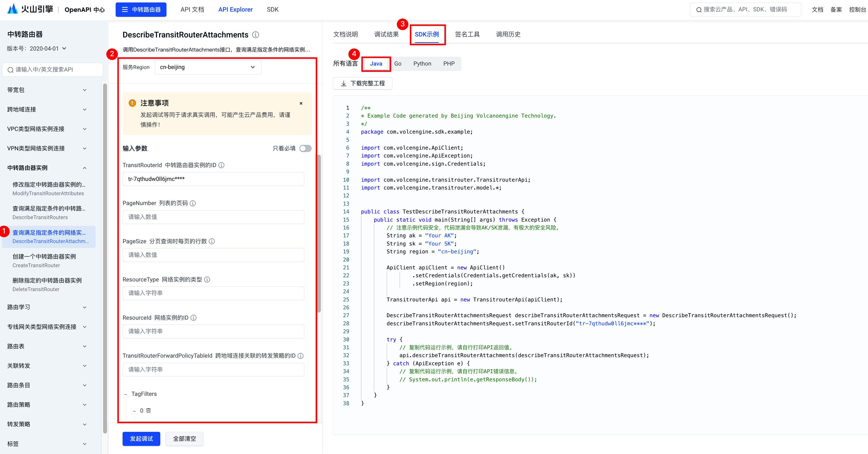This screenshot has width=868, height=454.
Task: Open the 服务Region cn-beijing dropdown
Action: coord(208,67)
